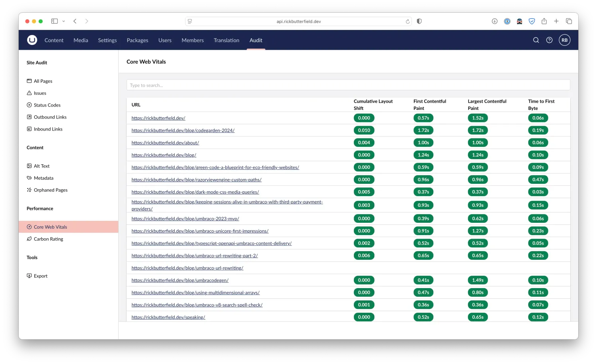Open the backoffice search magnifier icon
597x364 pixels.
click(536, 40)
